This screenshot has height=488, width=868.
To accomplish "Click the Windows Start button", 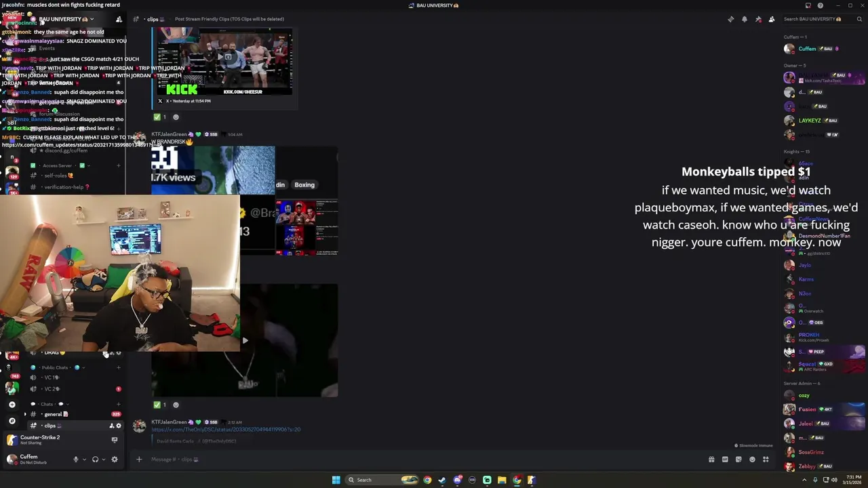I will click(336, 480).
